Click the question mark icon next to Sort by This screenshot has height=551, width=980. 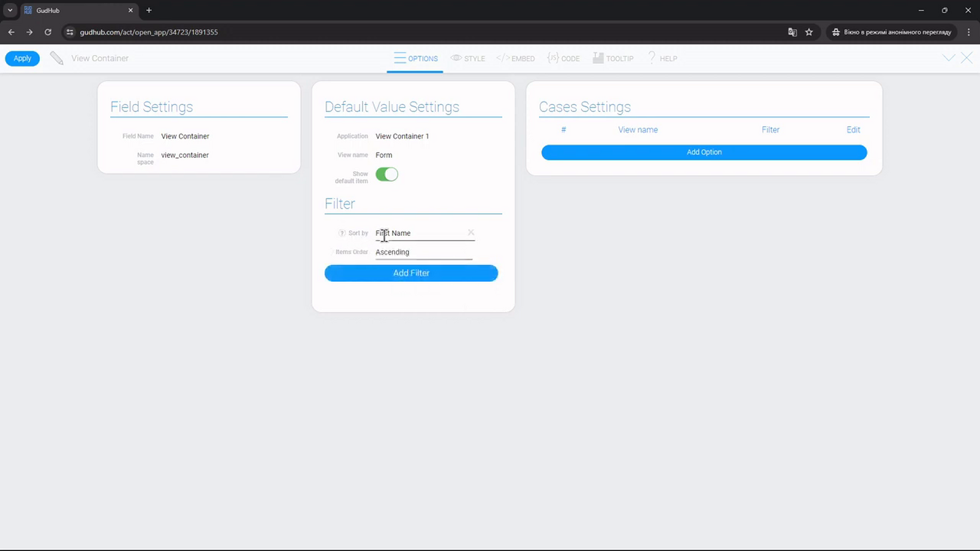point(342,233)
